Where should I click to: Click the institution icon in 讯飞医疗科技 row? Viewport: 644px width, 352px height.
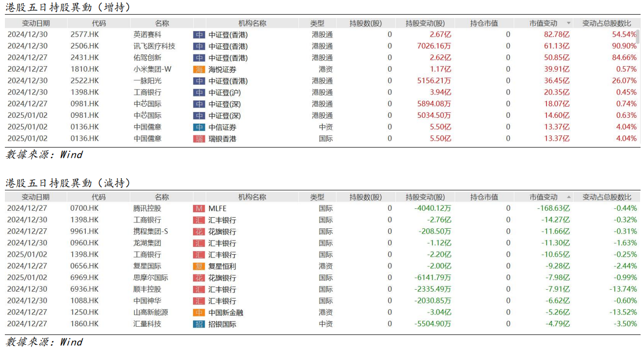pos(199,46)
